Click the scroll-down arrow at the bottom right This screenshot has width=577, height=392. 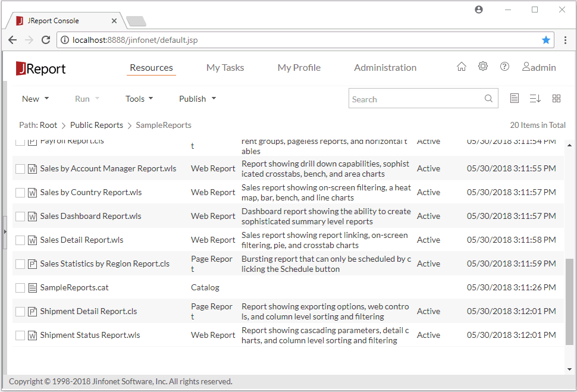pyautogui.click(x=569, y=369)
